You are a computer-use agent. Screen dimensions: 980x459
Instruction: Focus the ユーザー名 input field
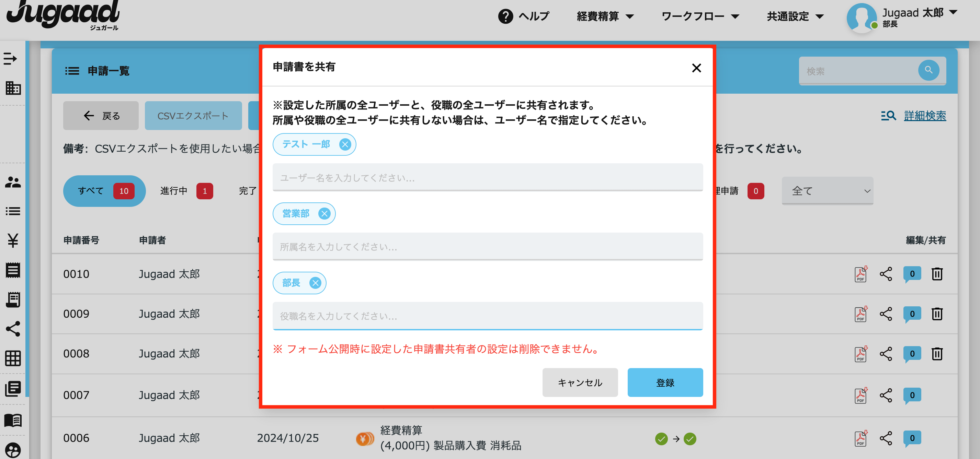pyautogui.click(x=488, y=177)
